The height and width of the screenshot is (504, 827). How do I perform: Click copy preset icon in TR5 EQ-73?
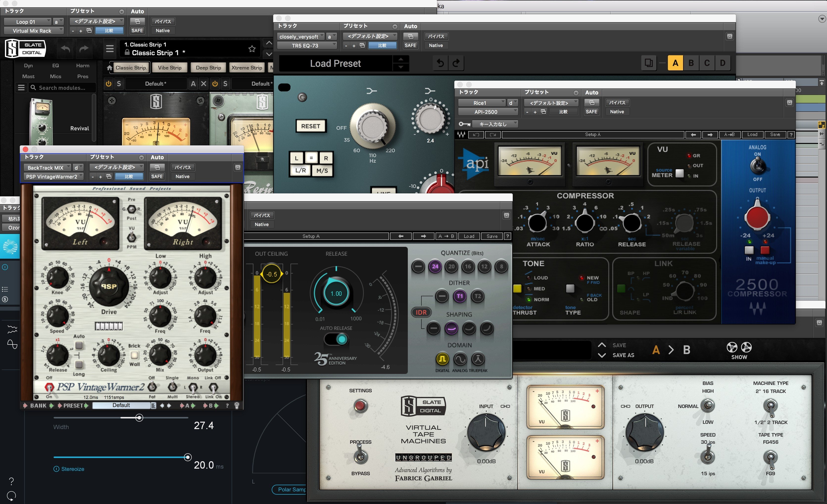coord(648,63)
